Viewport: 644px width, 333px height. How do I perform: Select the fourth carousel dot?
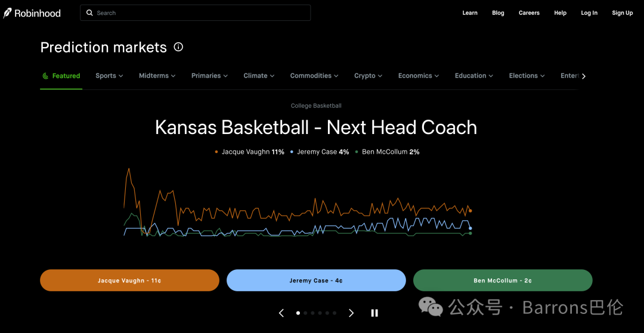click(x=320, y=313)
